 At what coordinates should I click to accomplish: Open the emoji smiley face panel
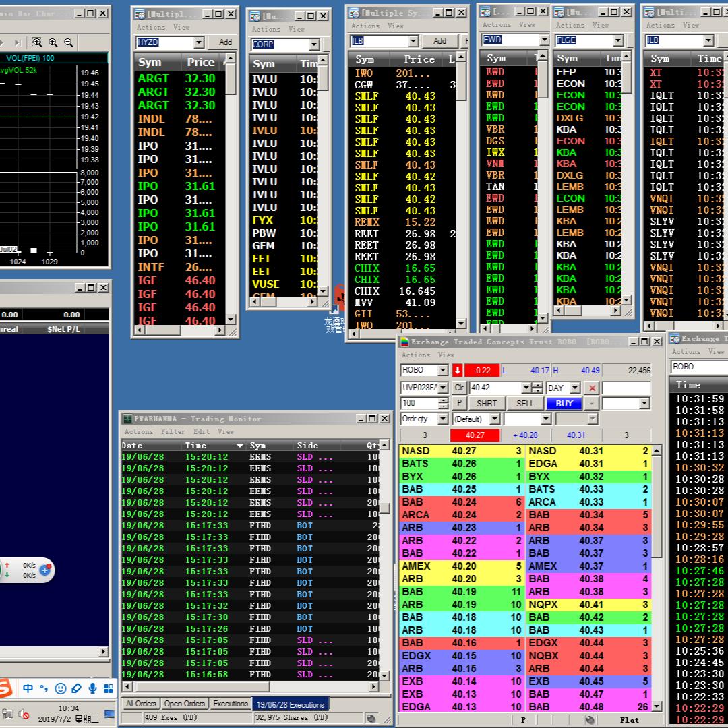[x=61, y=688]
